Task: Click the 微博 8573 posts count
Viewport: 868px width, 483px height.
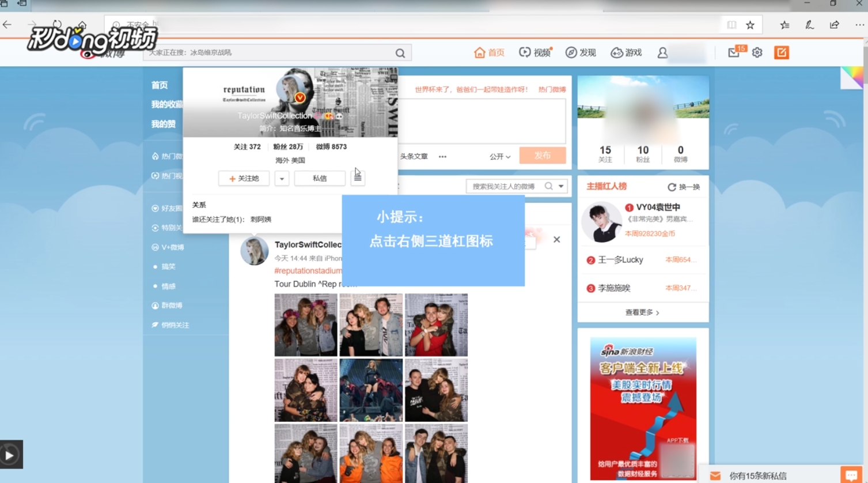Action: pos(331,147)
